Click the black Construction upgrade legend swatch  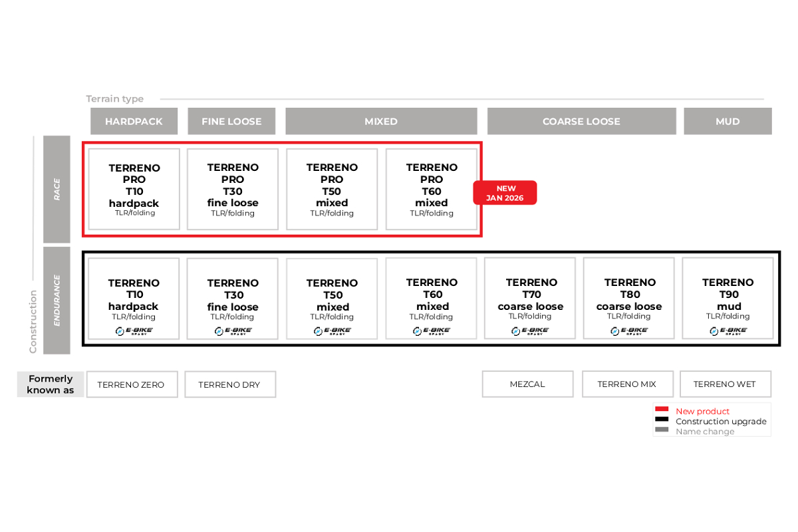(661, 420)
